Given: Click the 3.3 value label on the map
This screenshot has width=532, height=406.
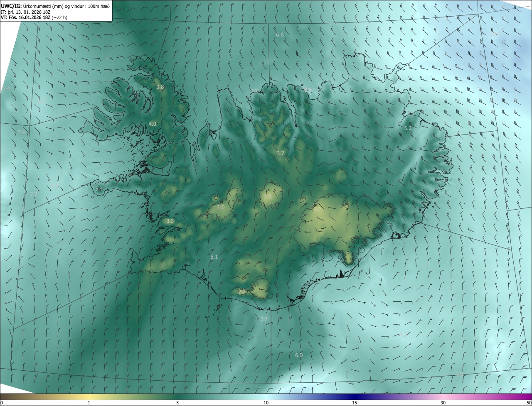Looking at the screenshot, I should point(170,221).
